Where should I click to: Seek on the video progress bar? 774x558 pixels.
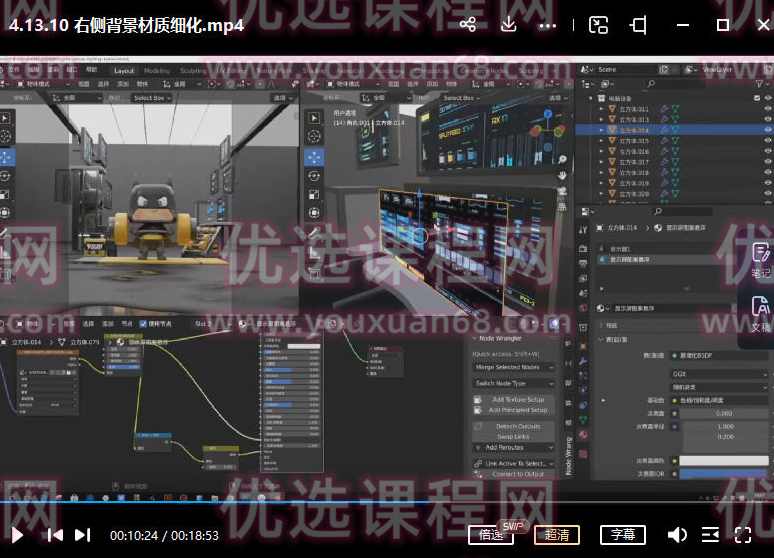pos(387,502)
